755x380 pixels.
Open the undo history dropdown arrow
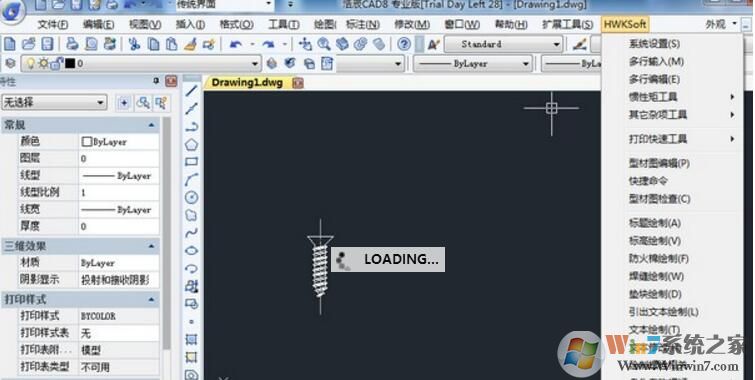(252, 45)
